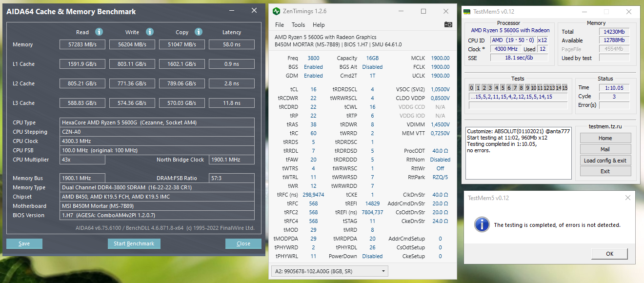Click the TestMem5 Clock value 4300 MHz

tap(506, 49)
